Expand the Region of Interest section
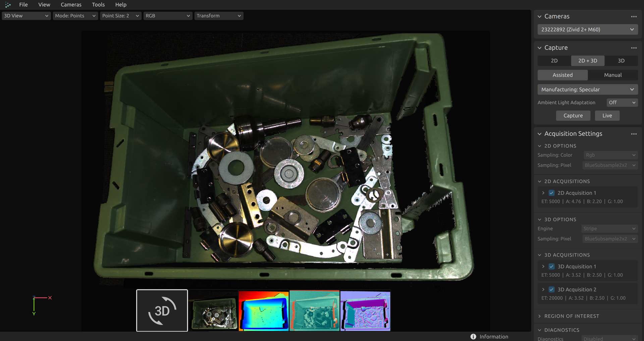The image size is (644, 341). click(572, 316)
